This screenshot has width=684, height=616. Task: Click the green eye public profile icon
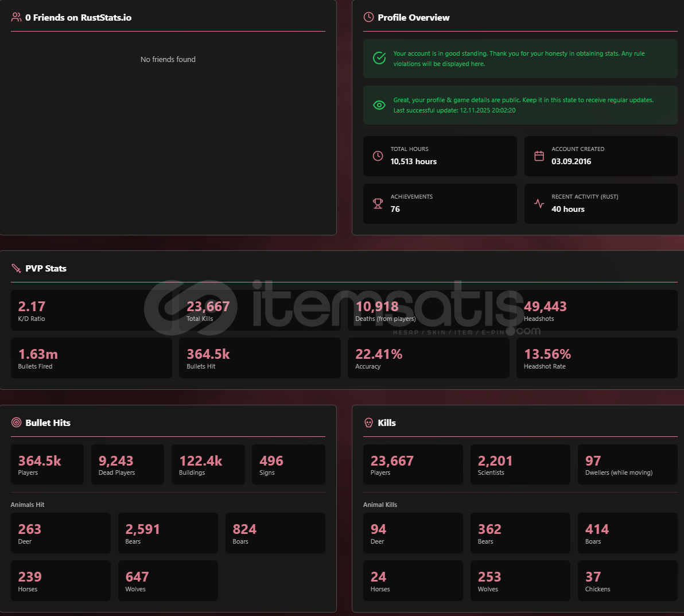pyautogui.click(x=379, y=105)
